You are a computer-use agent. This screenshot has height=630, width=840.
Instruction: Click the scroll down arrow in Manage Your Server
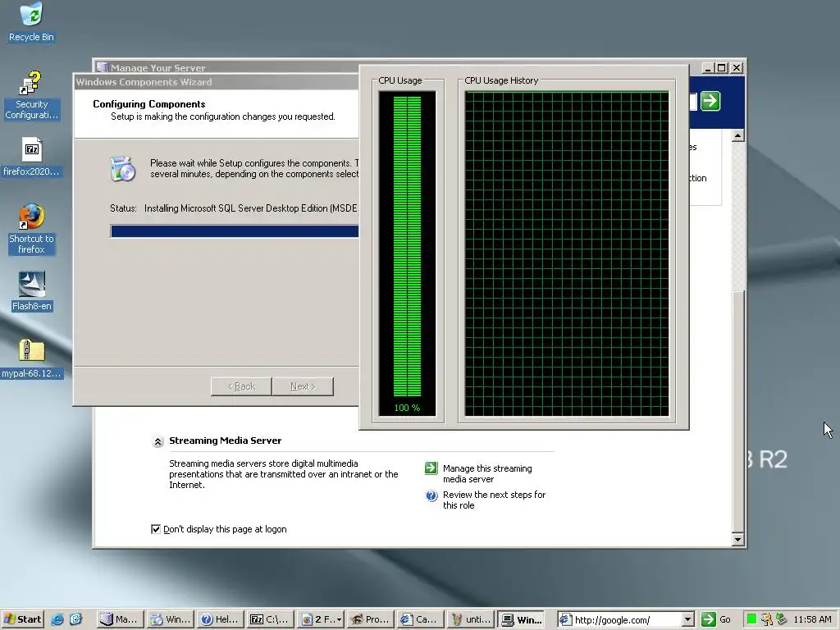point(738,540)
